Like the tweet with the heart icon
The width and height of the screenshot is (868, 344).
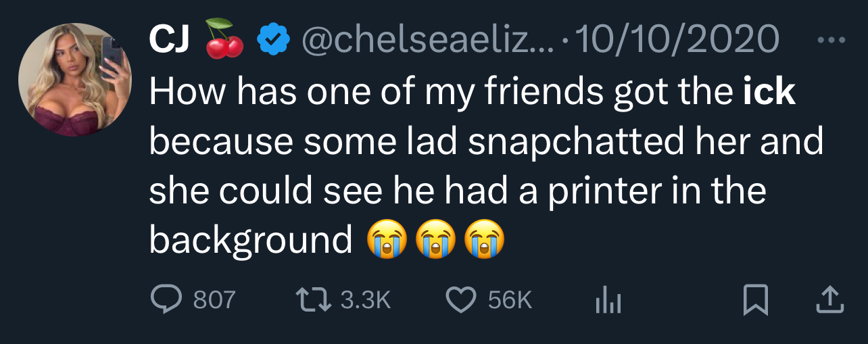462,300
